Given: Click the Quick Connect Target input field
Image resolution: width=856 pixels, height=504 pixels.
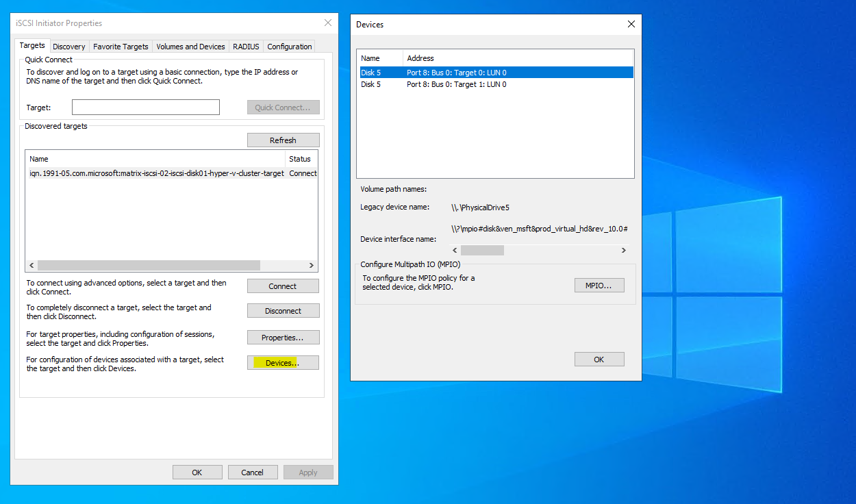Looking at the screenshot, I should [145, 108].
